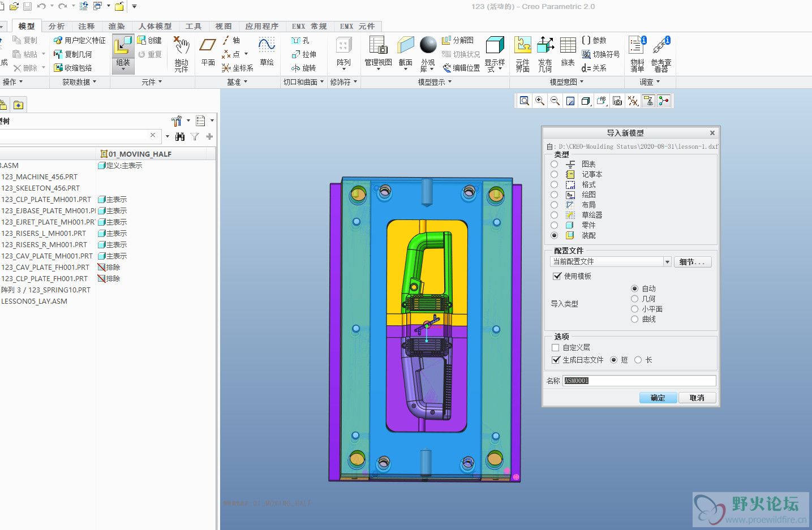Viewport: 812px width, 530px height.
Task: Switch to the 分析 (Analysis) ribbon tab
Action: point(57,26)
